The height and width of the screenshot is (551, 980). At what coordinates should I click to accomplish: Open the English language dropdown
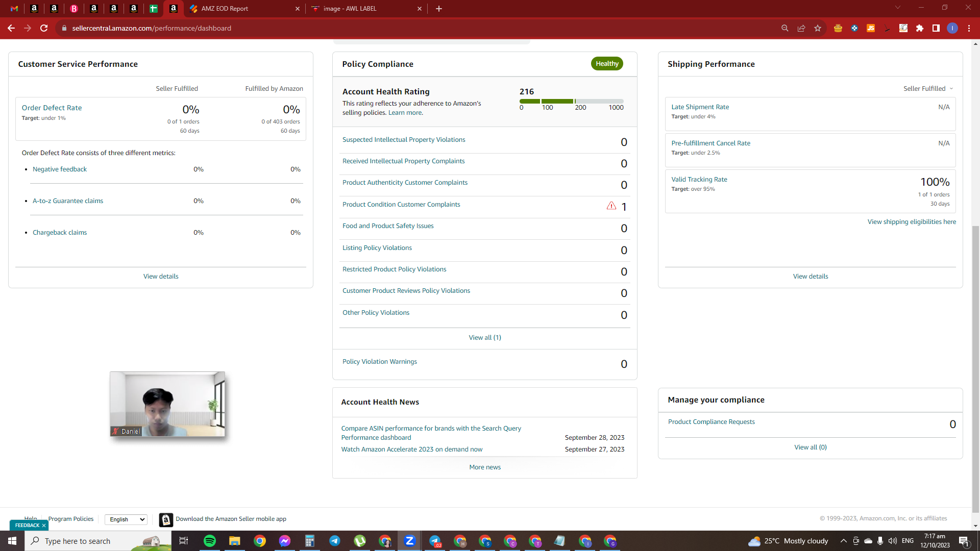click(126, 519)
